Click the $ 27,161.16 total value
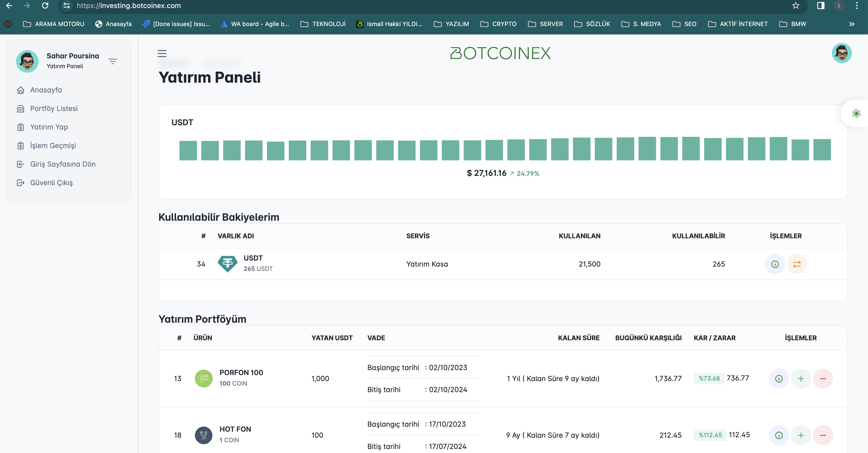 click(487, 173)
